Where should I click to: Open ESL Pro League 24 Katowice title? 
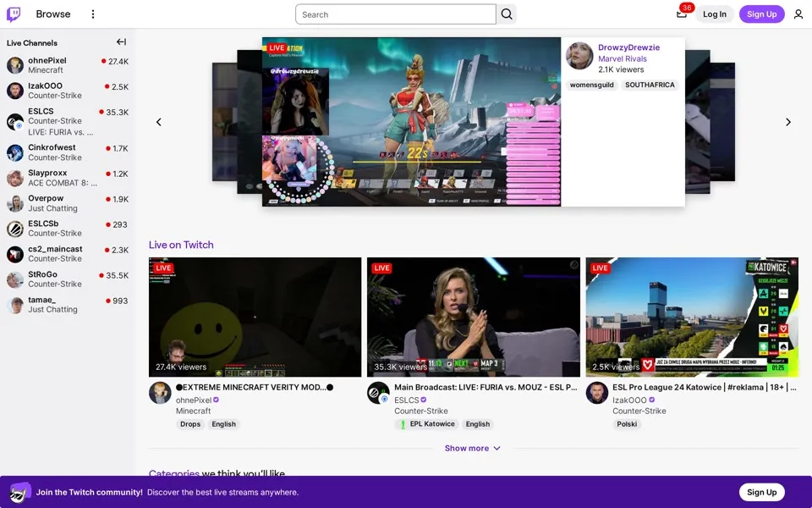(705, 387)
